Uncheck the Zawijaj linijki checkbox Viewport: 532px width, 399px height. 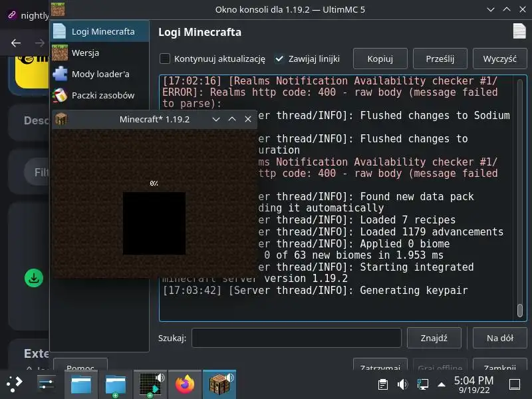tap(279, 59)
